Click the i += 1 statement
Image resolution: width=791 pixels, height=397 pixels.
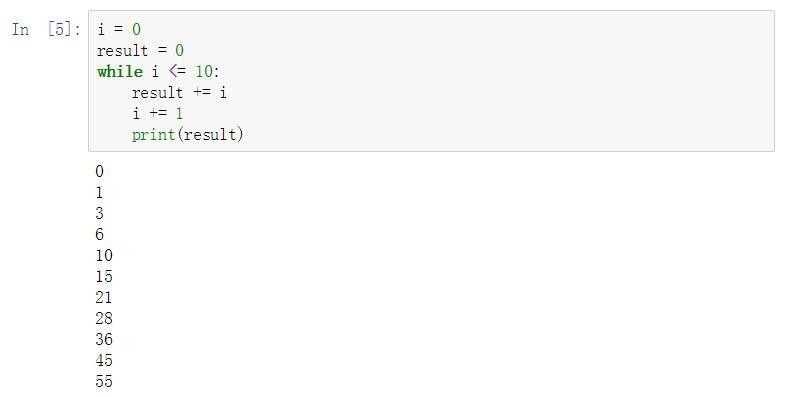(x=157, y=114)
